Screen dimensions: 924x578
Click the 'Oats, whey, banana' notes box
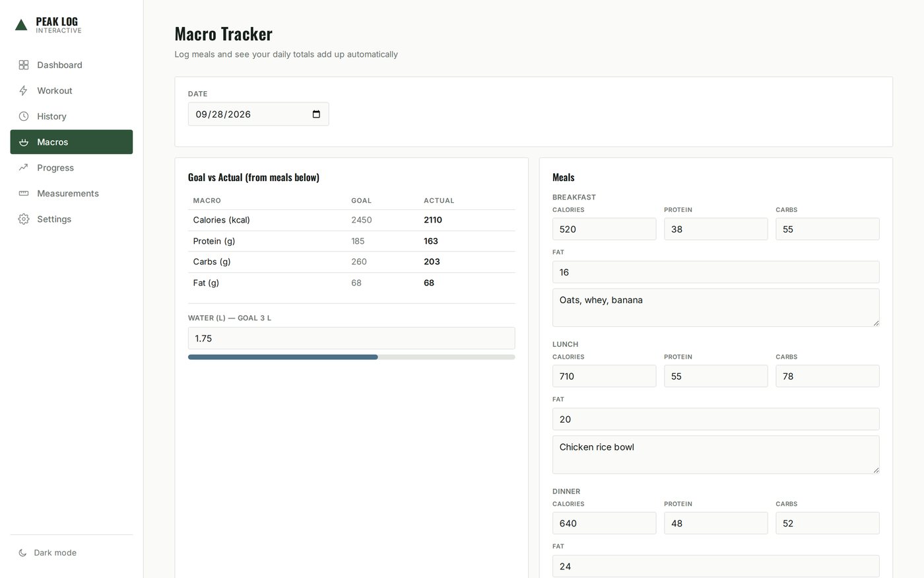pos(715,307)
